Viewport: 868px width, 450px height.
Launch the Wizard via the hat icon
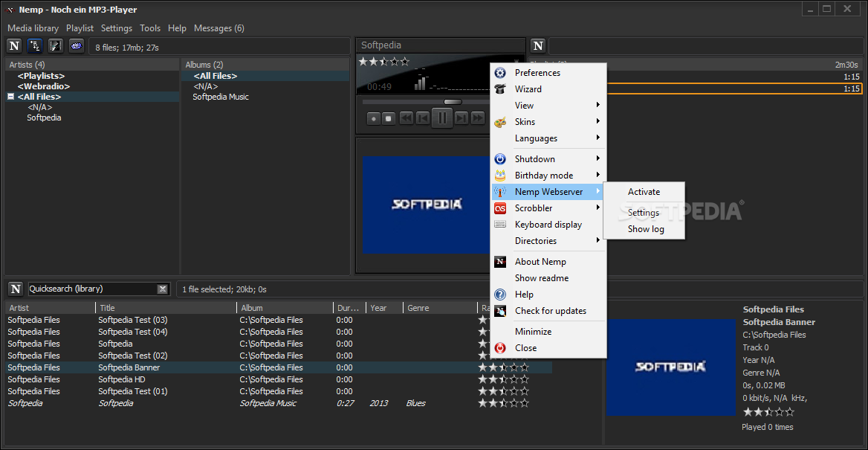pyautogui.click(x=500, y=89)
